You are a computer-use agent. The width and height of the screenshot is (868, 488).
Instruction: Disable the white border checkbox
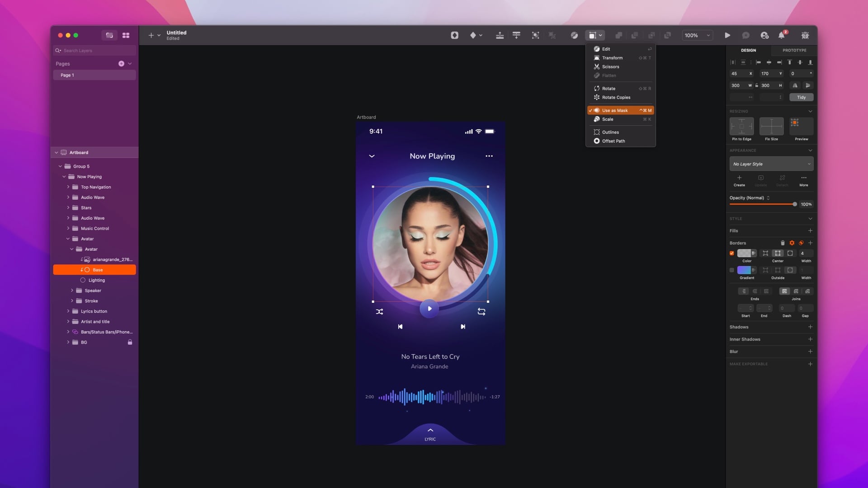[732, 253]
